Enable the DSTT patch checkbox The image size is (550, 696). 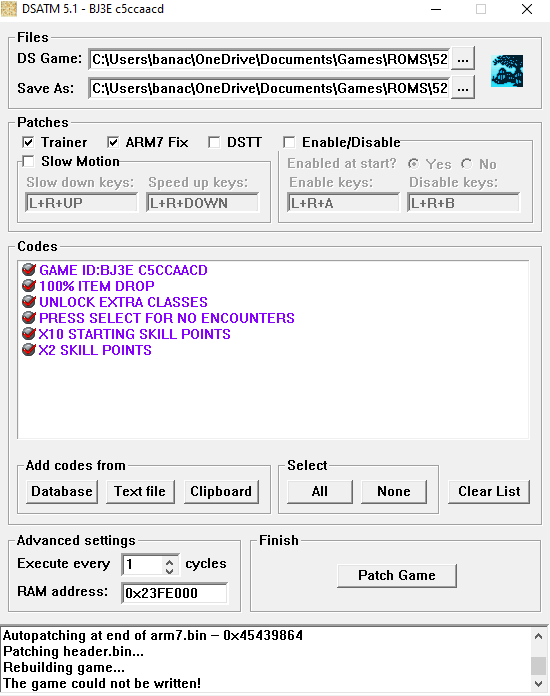pos(214,142)
